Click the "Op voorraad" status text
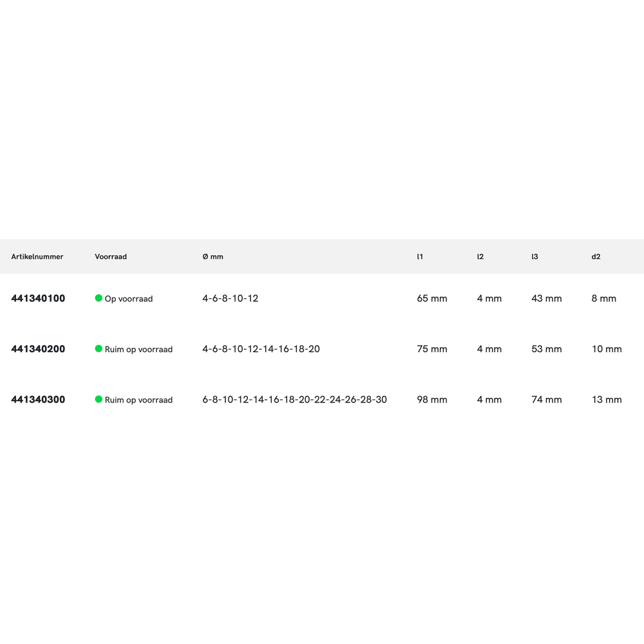 [x=129, y=299]
